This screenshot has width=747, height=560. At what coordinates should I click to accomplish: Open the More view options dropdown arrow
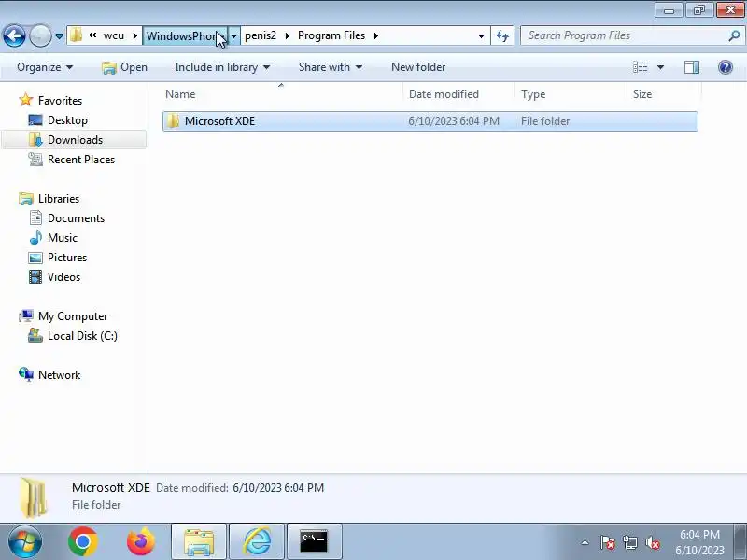660,67
